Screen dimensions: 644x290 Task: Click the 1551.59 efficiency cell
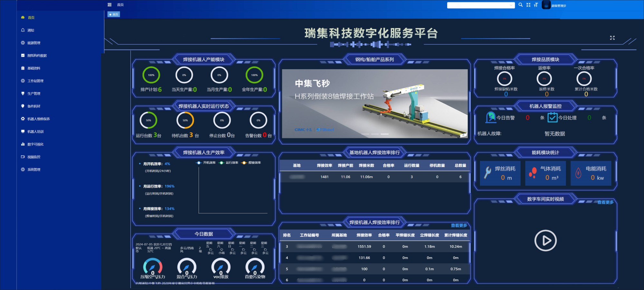click(x=364, y=247)
